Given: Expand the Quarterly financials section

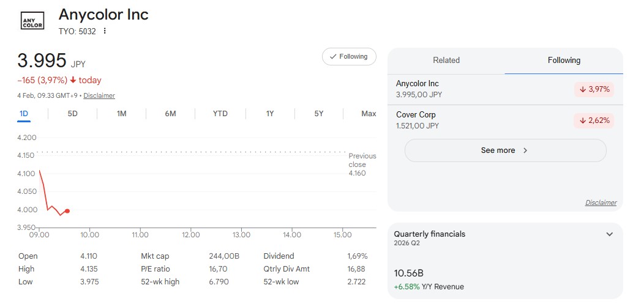Looking at the screenshot, I should tap(609, 234).
